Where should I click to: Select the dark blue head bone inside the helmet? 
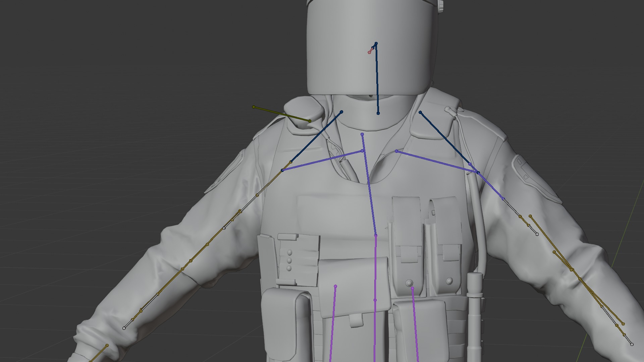tap(377, 79)
